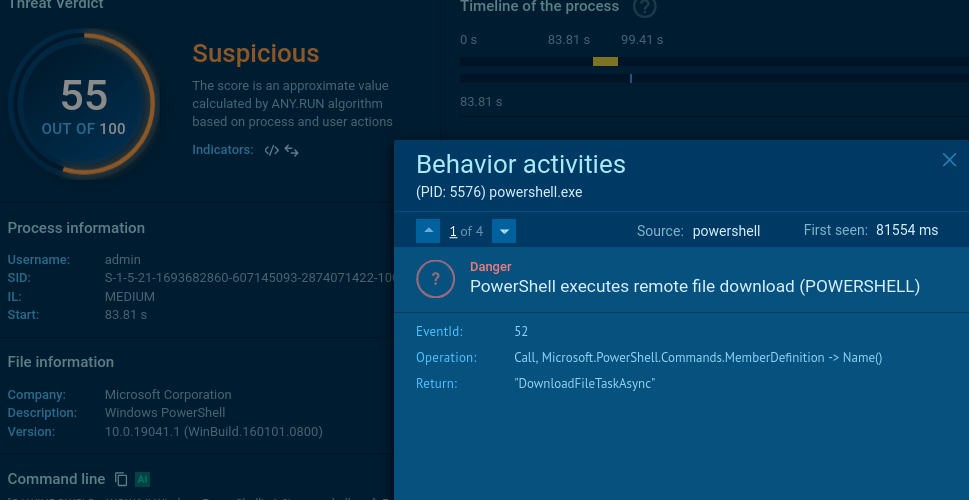Click the 'powershell' source value
Viewport: 969px width, 500px height.
726,231
